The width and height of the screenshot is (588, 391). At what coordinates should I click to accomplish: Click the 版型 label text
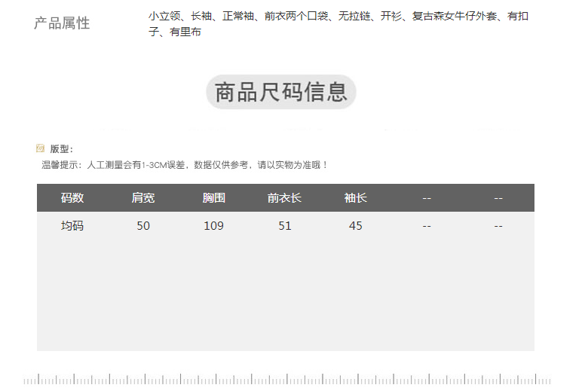(61, 149)
